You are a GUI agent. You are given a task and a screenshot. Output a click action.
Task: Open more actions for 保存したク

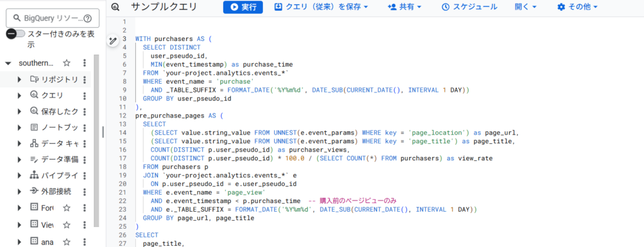coord(85,112)
